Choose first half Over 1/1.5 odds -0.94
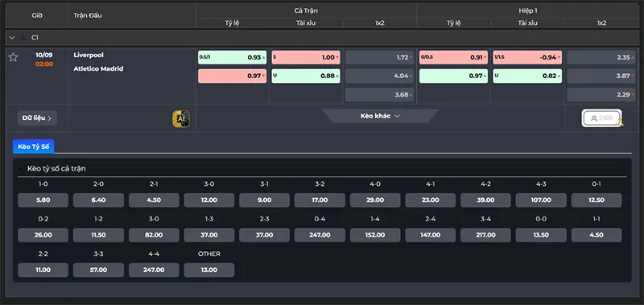The width and height of the screenshot is (644, 305). [x=527, y=57]
